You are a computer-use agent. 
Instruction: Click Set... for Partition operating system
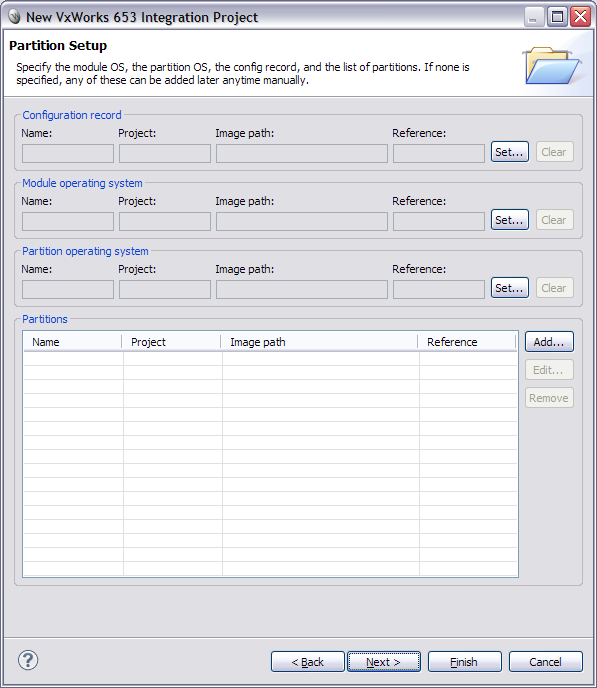click(510, 288)
